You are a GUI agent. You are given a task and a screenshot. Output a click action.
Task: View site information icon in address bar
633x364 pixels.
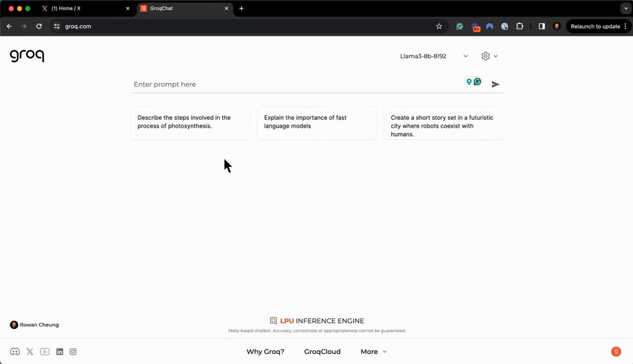click(x=57, y=26)
